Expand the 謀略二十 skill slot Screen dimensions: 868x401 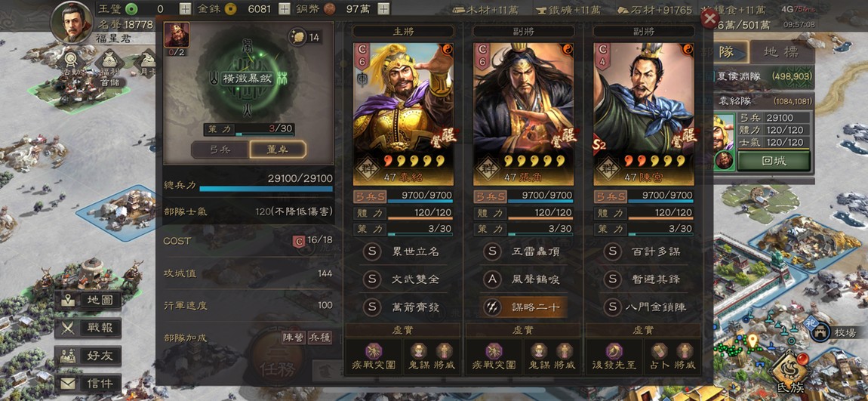coord(523,307)
